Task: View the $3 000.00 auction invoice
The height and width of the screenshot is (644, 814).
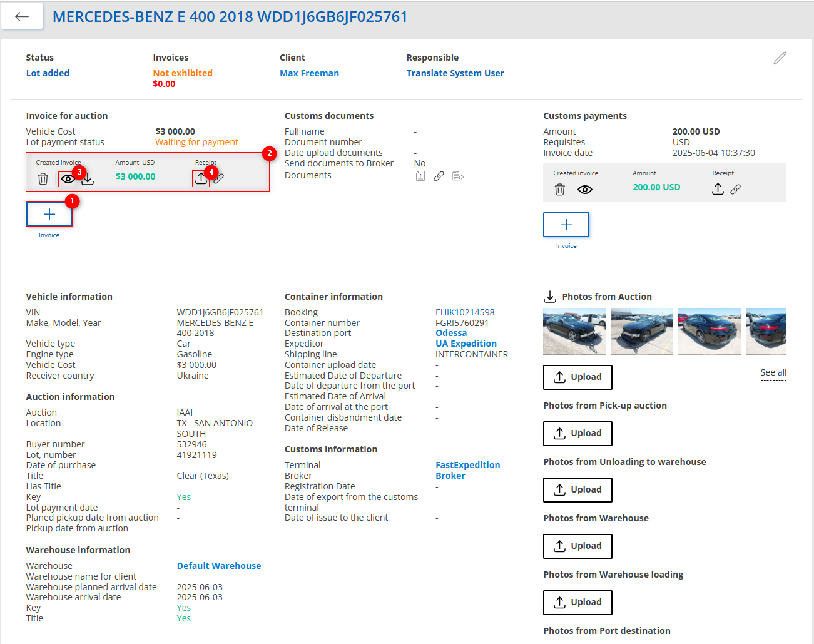Action: point(68,179)
